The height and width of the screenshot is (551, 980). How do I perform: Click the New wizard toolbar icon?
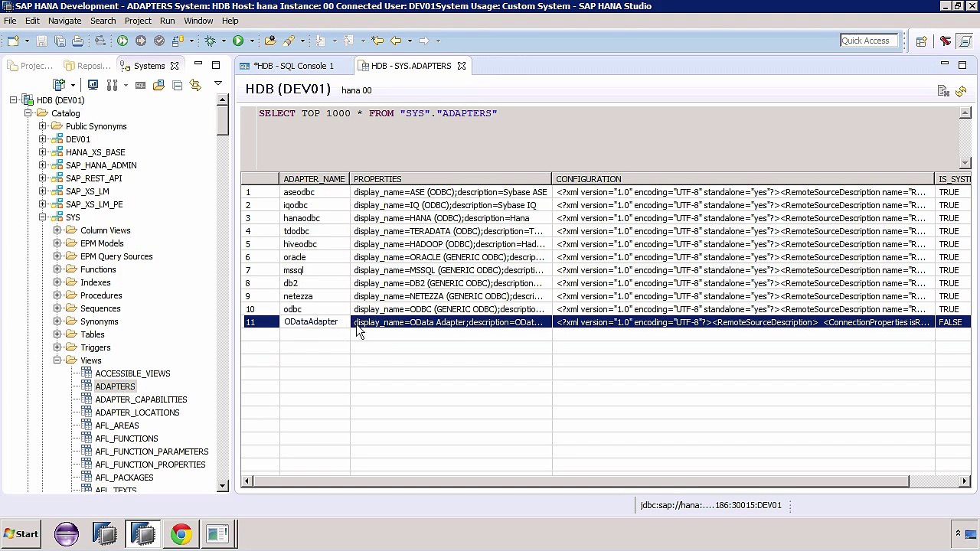tap(13, 41)
